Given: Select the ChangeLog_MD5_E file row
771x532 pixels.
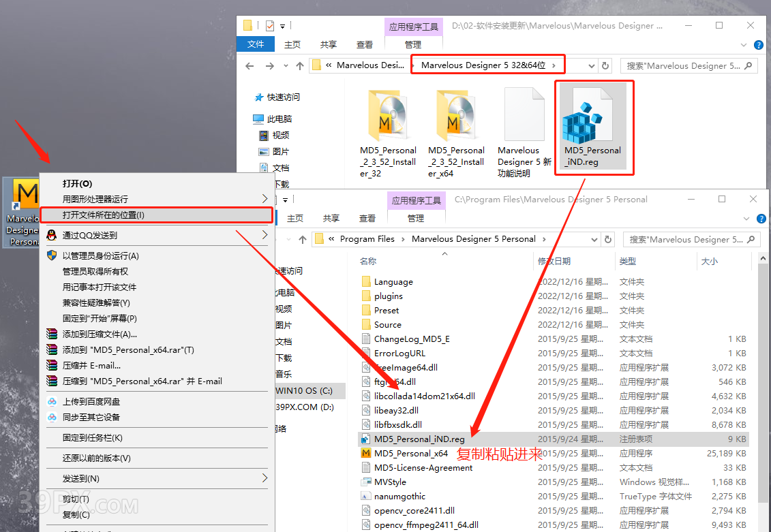Looking at the screenshot, I should 554,339.
